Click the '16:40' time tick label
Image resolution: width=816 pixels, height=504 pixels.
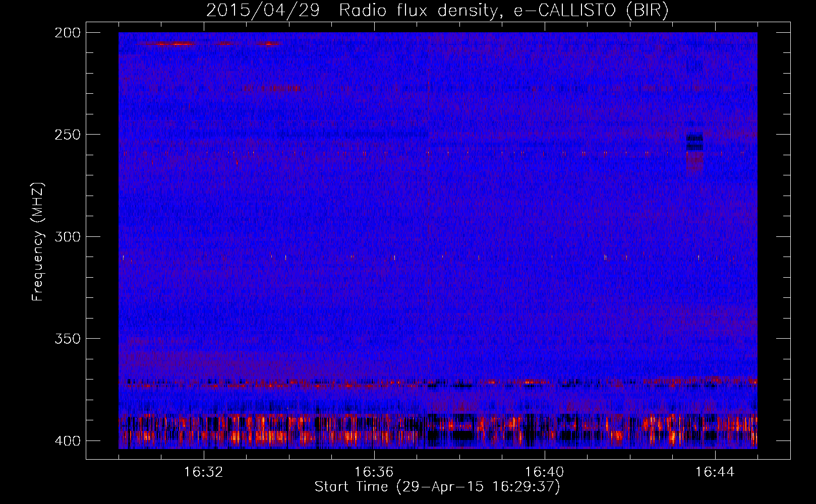pos(544,472)
